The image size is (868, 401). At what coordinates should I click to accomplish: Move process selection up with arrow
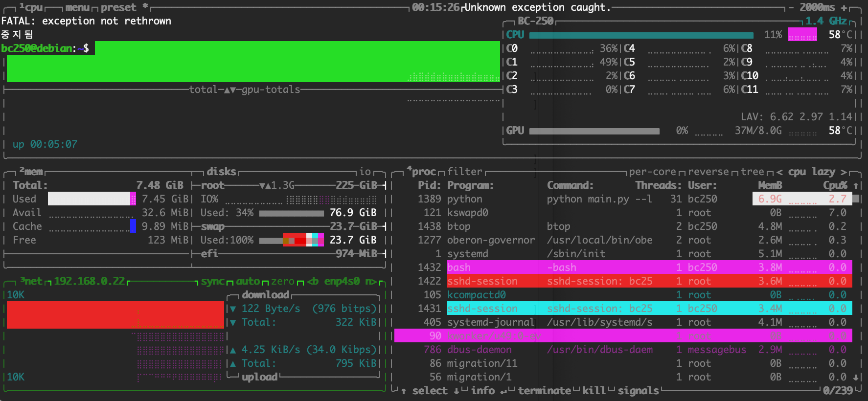(x=403, y=391)
